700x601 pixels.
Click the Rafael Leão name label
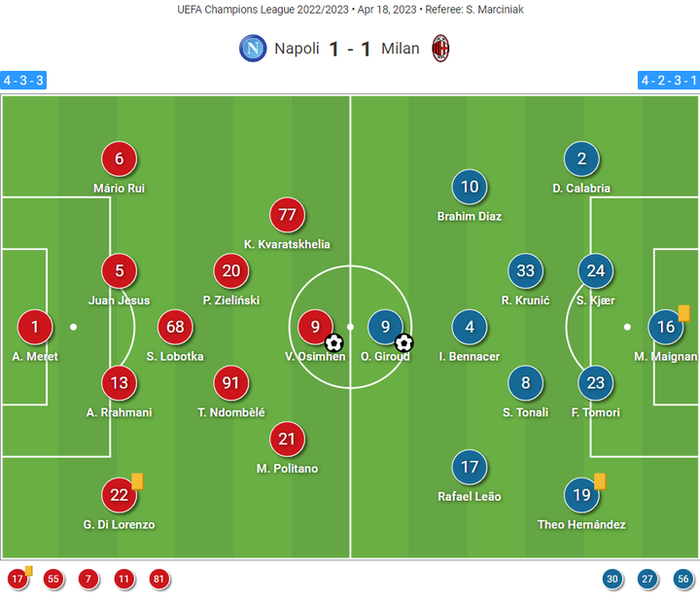tap(470, 497)
